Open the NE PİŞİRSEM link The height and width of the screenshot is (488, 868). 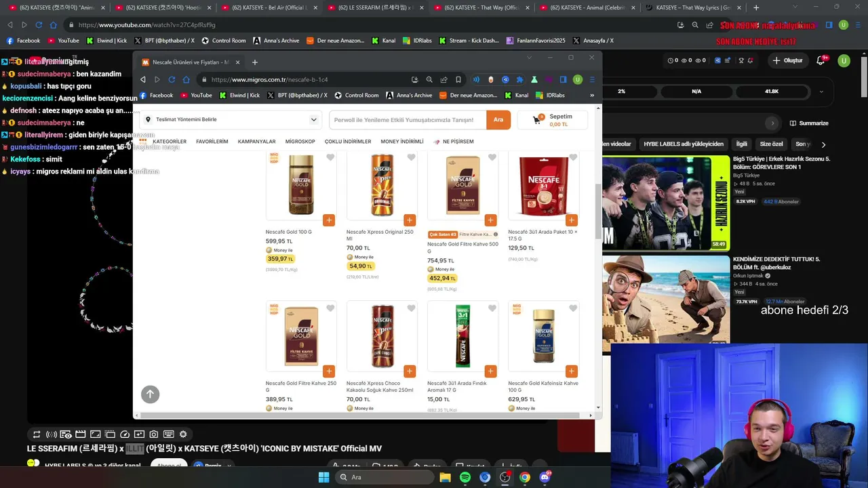pyautogui.click(x=454, y=142)
